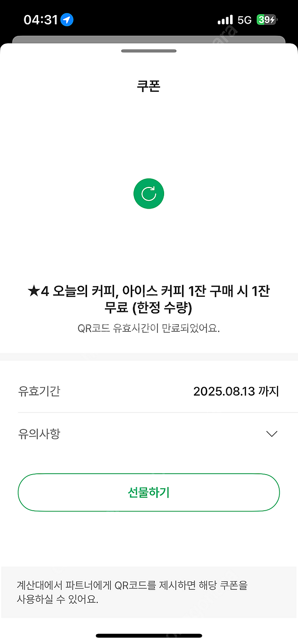Tap the QR코드 usage instruction text
Screen dimensions: 298x644
(132, 592)
